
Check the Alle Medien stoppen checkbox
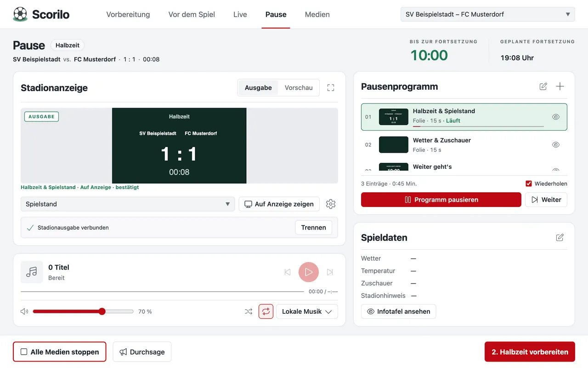[24, 352]
